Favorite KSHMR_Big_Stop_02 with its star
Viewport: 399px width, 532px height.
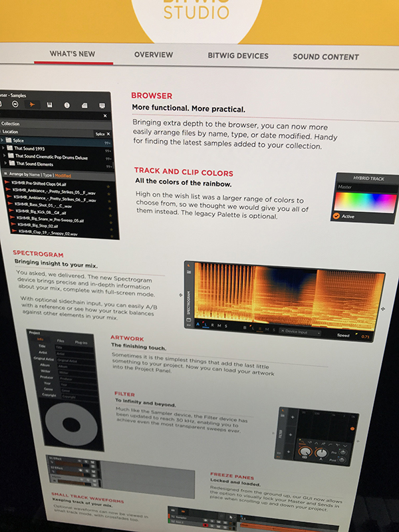(x=111, y=229)
